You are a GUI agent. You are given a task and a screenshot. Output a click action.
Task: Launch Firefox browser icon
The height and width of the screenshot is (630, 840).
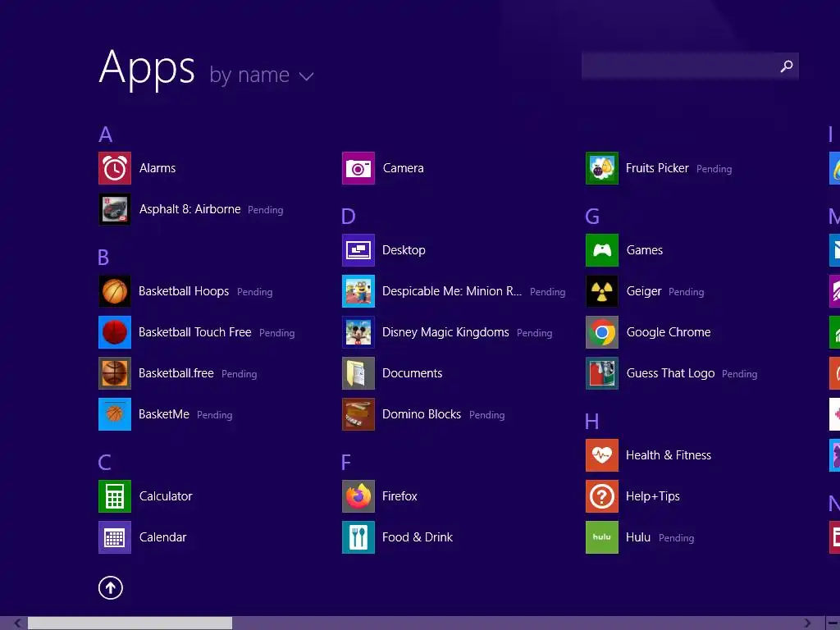click(358, 496)
